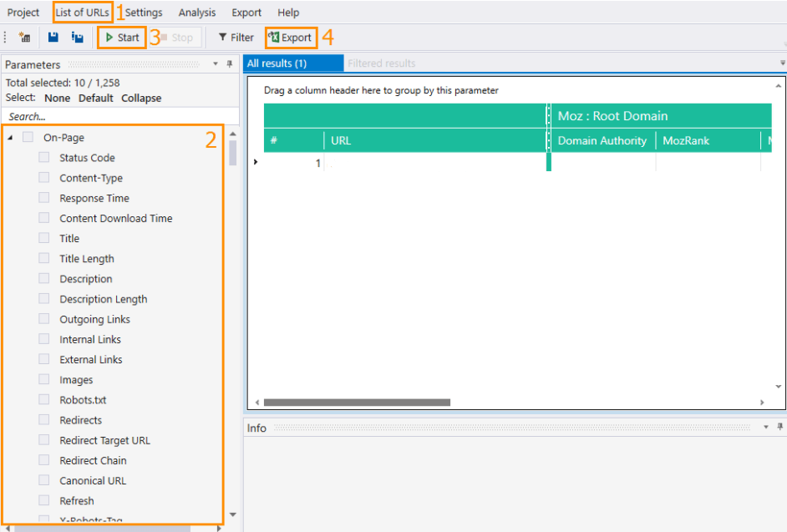Check the Refresh parameter
787x532 pixels.
click(x=44, y=500)
